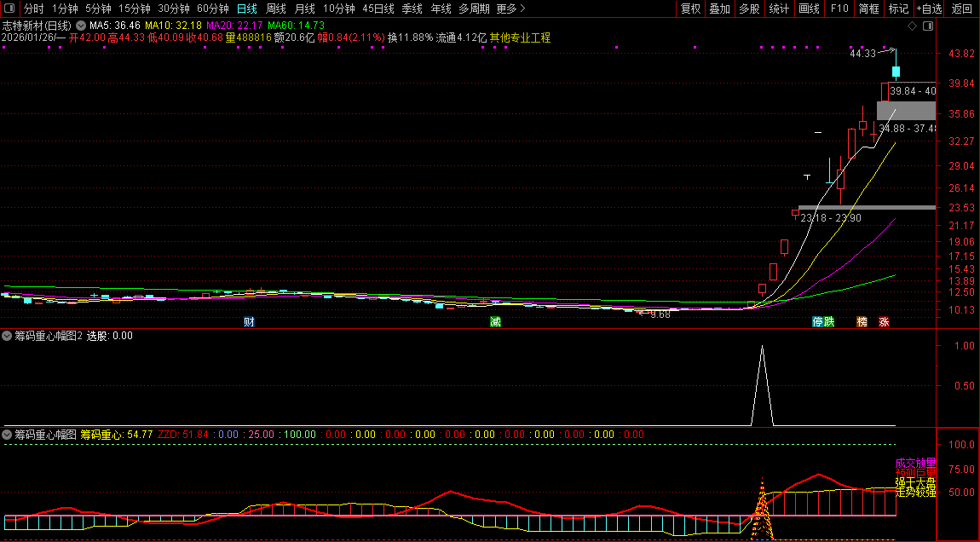Select the gray 34.88 - 37.4 gap zone
980x542 pixels.
906,111
